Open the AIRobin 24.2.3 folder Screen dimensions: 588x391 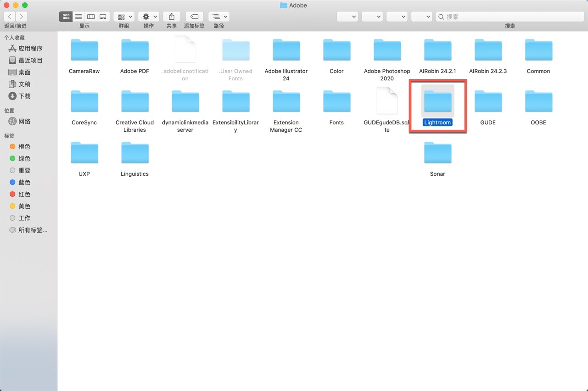(x=488, y=50)
